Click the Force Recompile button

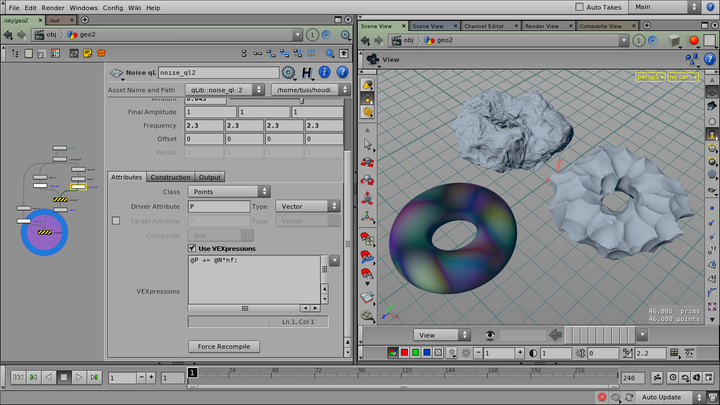(224, 346)
